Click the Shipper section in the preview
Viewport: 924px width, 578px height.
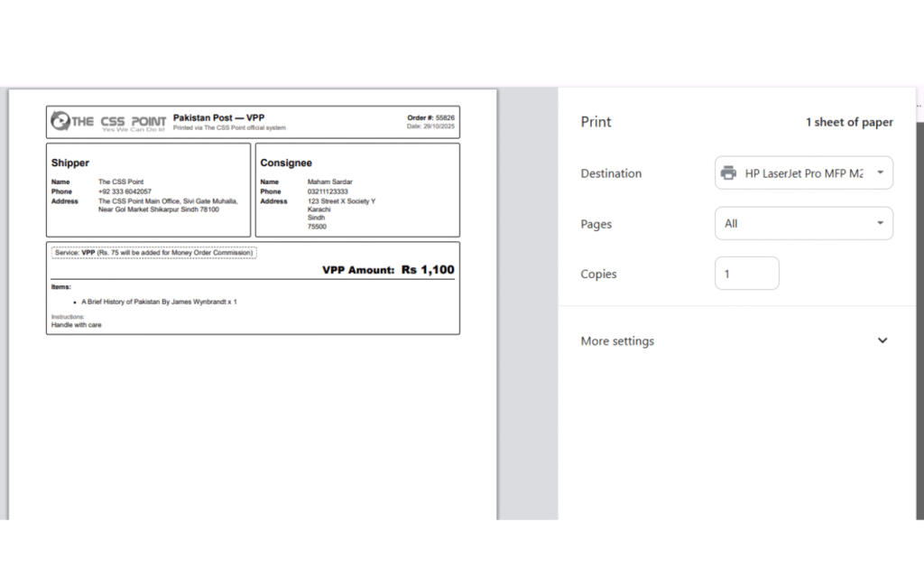point(148,190)
